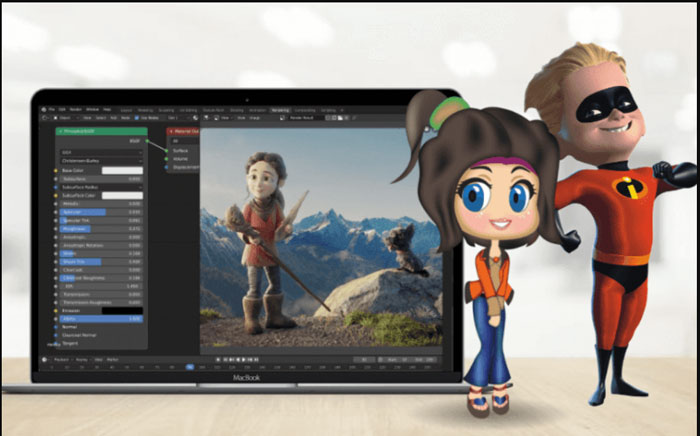Viewport: 700px width, 436px height.
Task: Click the Volume input socket on Material Output
Action: (x=167, y=159)
